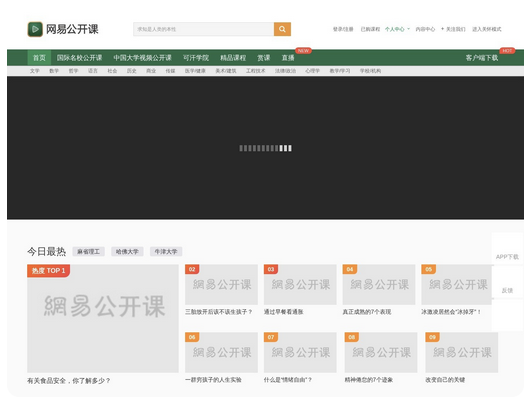Screen dimensions: 528x420
Task: Open 已购课程 in the top bar
Action: [370, 29]
